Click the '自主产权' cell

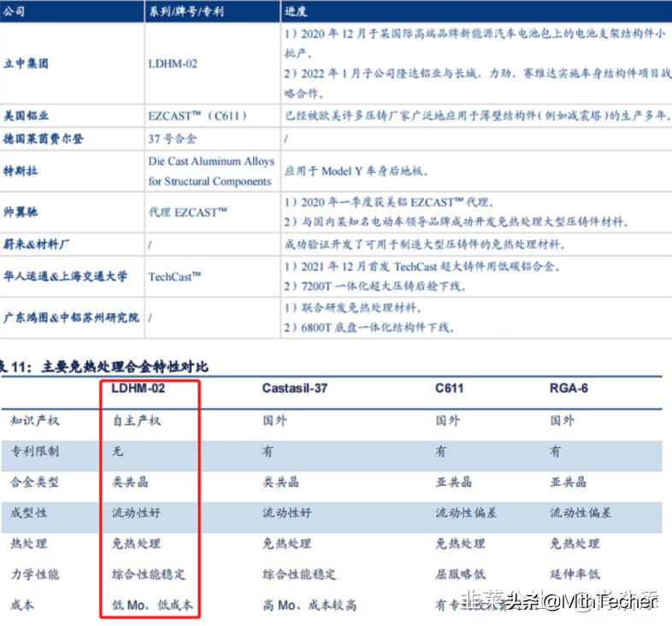click(136, 421)
